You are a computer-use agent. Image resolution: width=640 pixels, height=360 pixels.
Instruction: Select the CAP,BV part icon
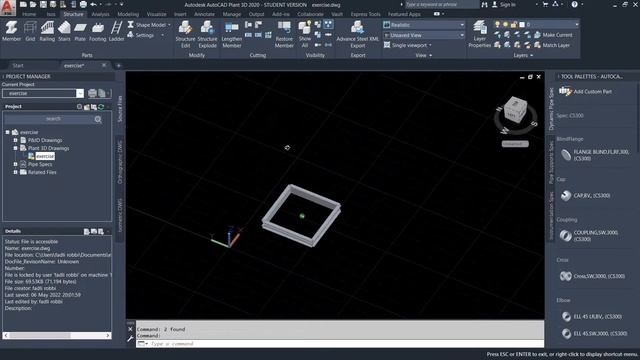566,196
